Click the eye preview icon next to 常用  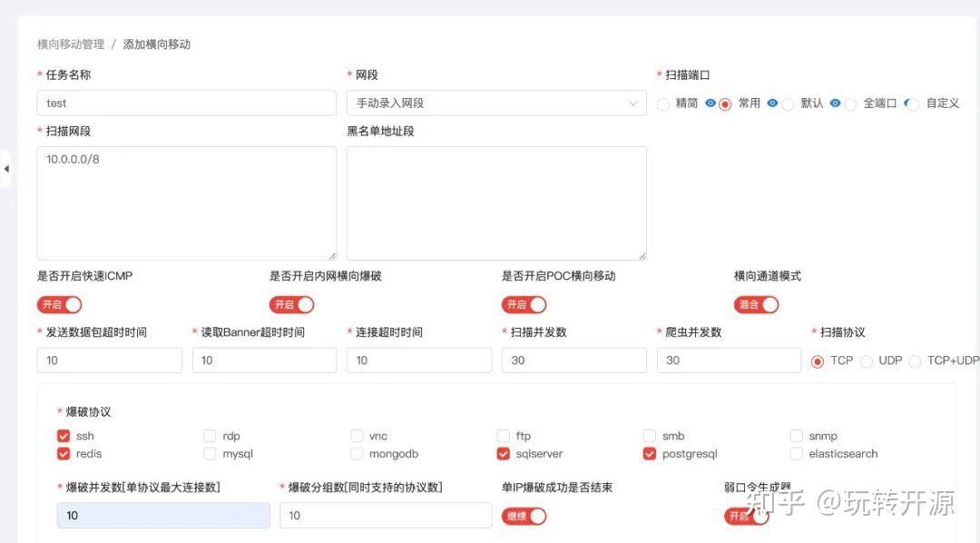[774, 104]
